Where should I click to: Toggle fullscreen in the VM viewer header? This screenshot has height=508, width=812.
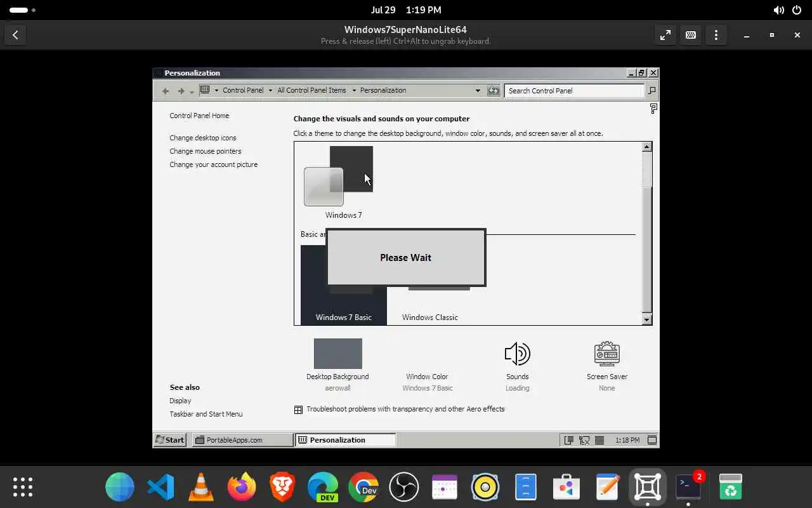[x=665, y=36]
